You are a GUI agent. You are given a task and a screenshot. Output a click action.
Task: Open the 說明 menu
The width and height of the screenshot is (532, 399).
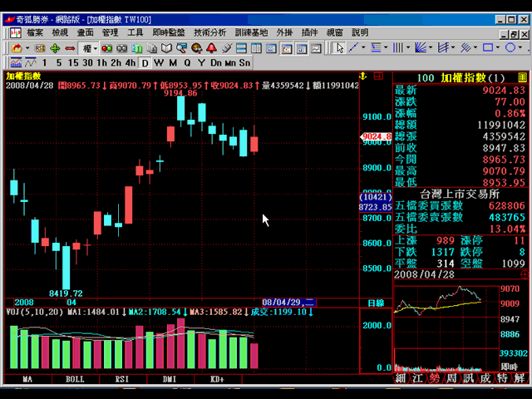pyautogui.click(x=360, y=32)
